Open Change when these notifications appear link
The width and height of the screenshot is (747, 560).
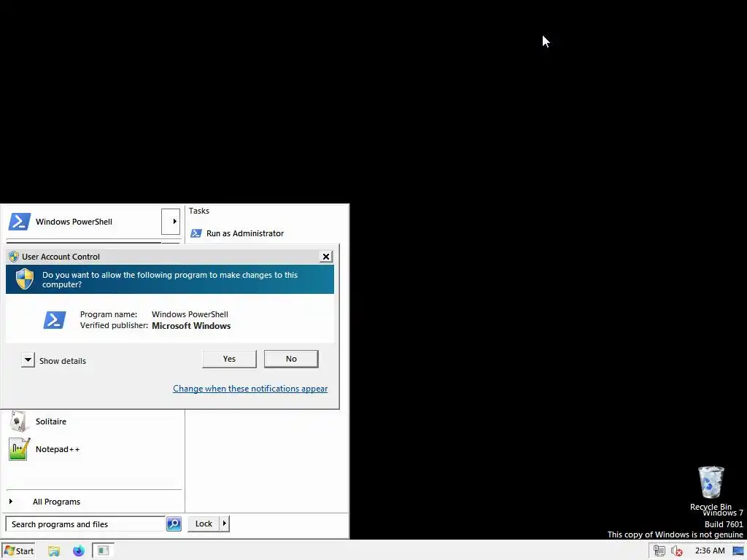tap(250, 389)
